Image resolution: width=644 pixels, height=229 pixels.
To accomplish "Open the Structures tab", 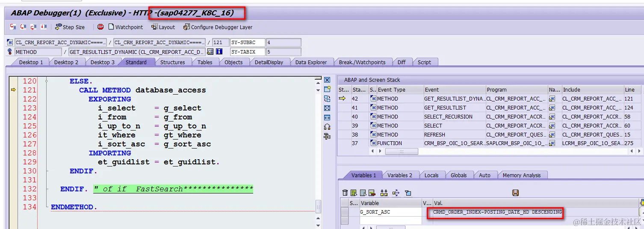I will click(173, 62).
